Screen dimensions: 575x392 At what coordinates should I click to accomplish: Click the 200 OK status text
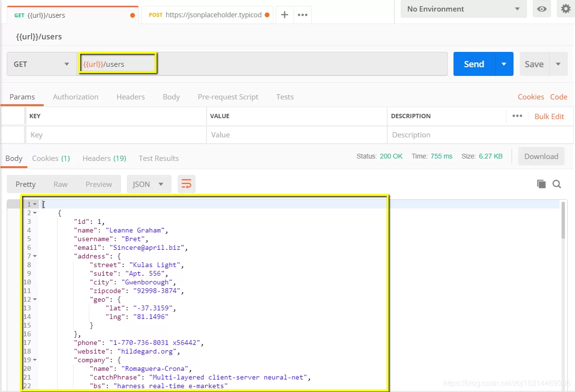point(391,156)
